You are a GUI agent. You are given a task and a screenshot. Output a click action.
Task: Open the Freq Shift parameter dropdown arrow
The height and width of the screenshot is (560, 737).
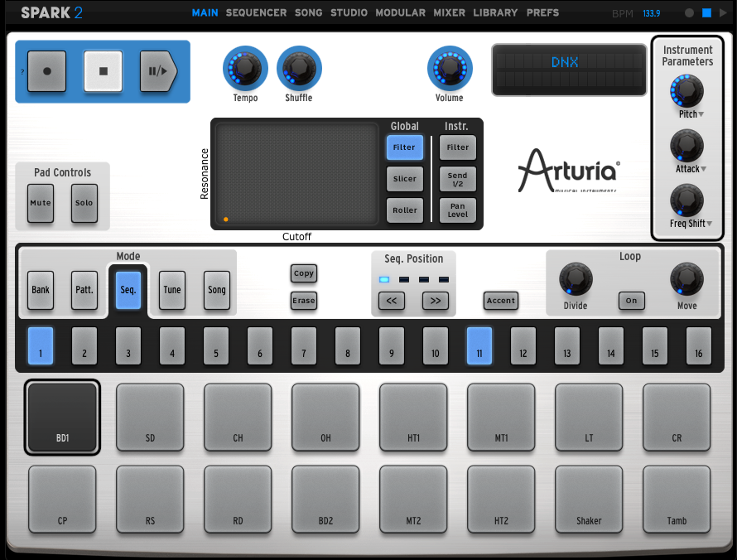710,224
